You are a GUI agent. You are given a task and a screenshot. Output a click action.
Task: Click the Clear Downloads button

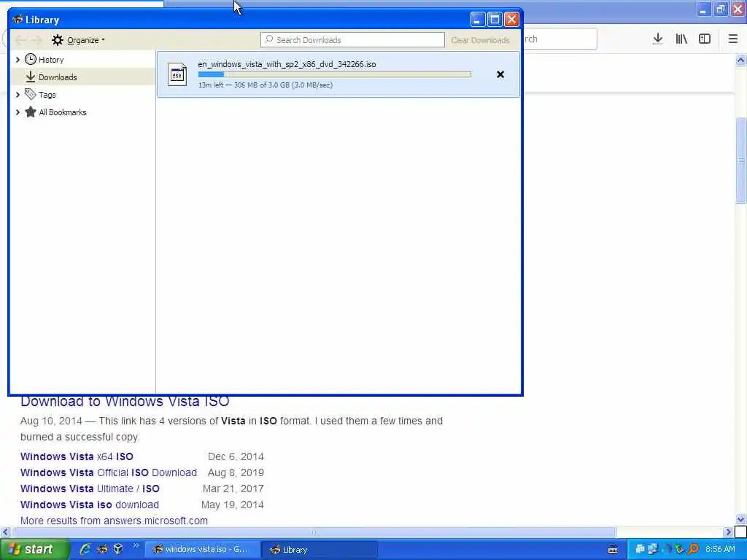[480, 40]
